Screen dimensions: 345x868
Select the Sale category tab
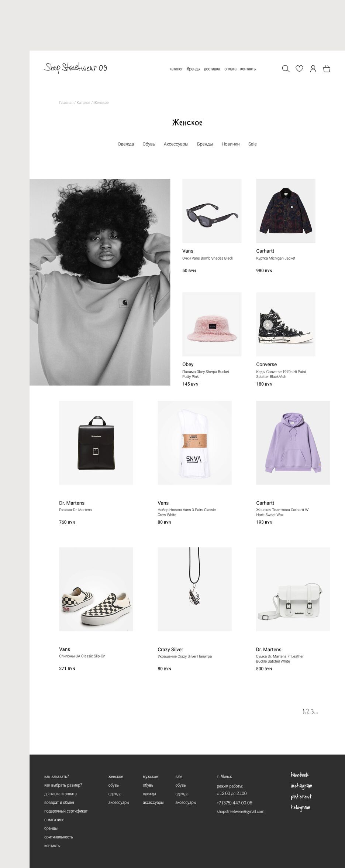252,144
